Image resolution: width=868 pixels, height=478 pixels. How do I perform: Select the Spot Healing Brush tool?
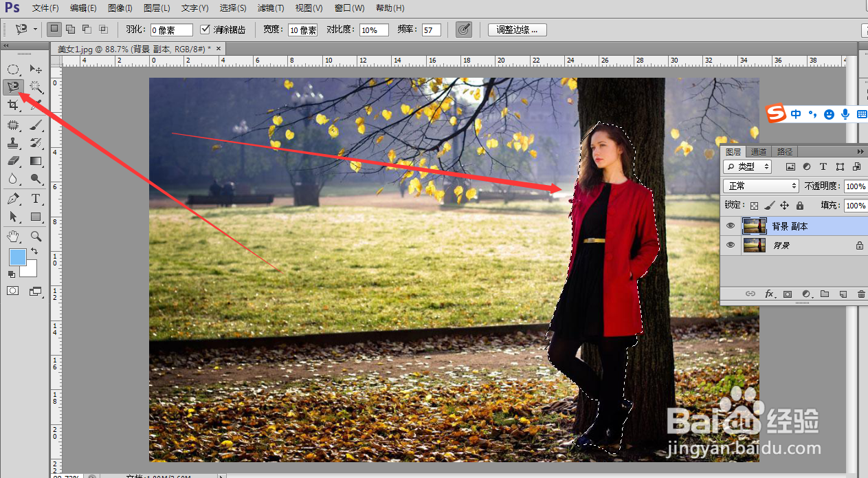coord(13,125)
